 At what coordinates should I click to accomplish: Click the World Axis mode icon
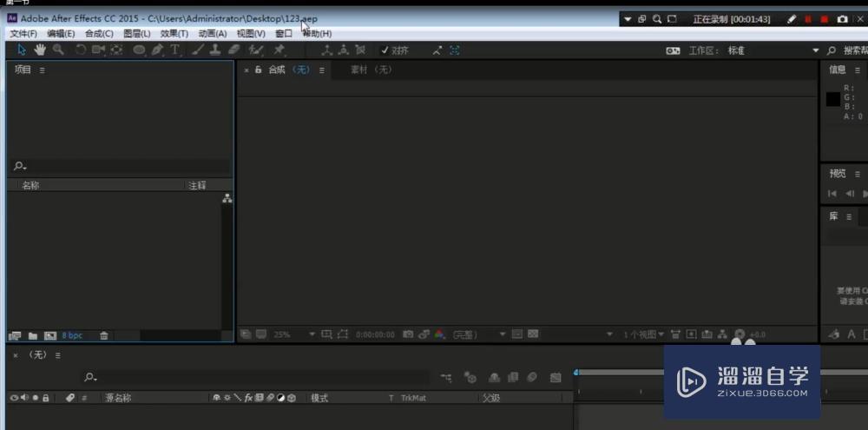point(344,50)
